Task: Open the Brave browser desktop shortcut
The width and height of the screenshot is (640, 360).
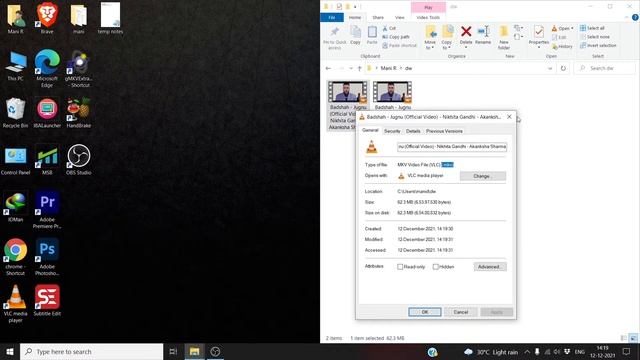Action: 47,18
